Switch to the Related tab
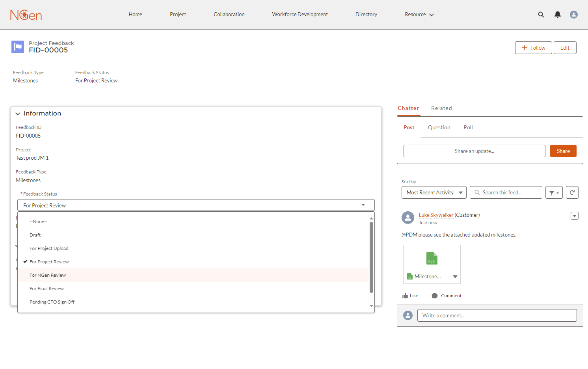588x369 pixels. [441, 108]
